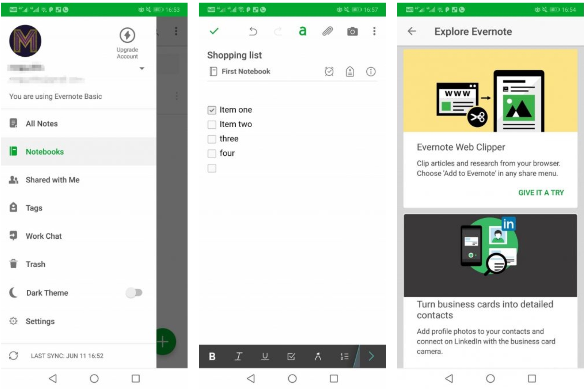The width and height of the screenshot is (588, 392).
Task: Check the 'four' checkbox
Action: click(x=212, y=153)
